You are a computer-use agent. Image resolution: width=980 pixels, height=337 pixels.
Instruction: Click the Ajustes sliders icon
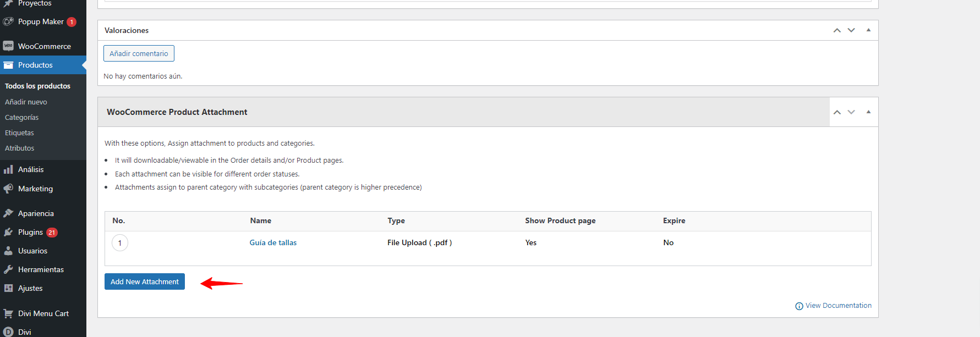pyautogui.click(x=8, y=288)
